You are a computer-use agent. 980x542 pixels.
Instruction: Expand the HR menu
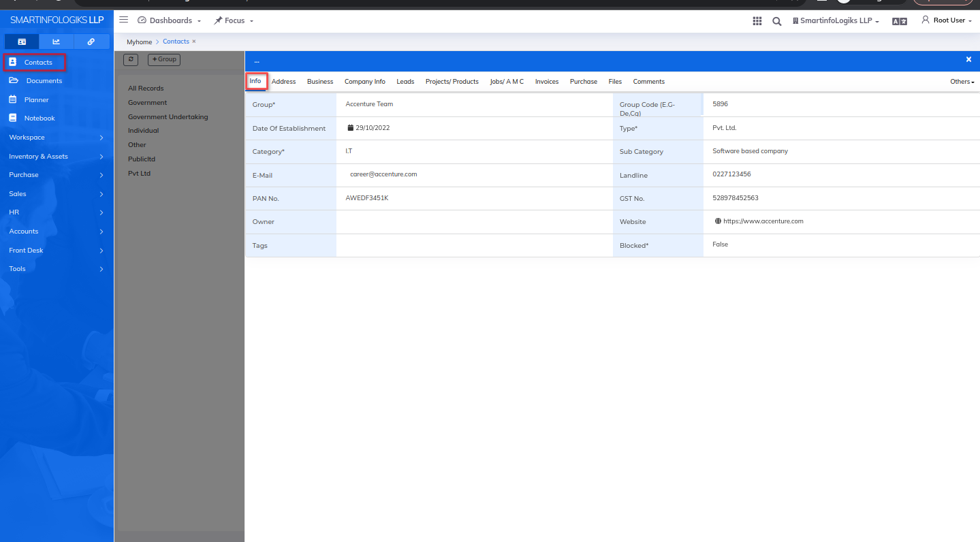(57, 212)
